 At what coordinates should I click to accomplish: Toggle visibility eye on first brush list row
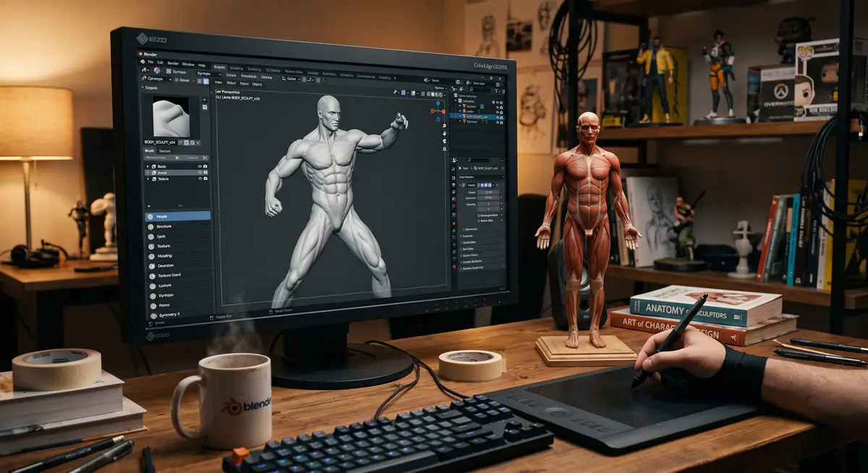[x=200, y=166]
